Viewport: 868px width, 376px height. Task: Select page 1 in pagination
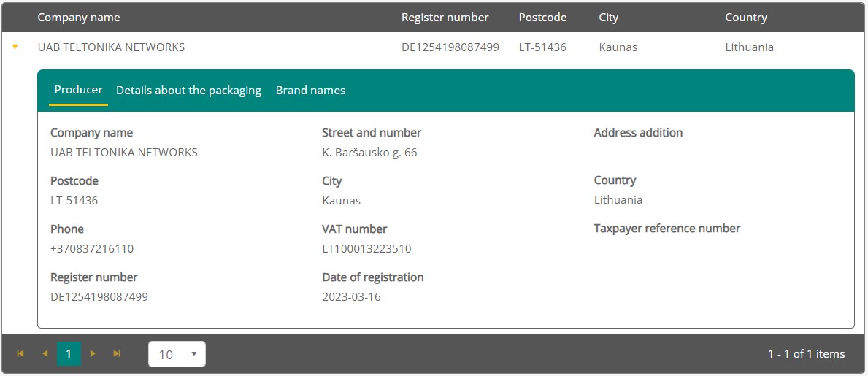click(69, 354)
